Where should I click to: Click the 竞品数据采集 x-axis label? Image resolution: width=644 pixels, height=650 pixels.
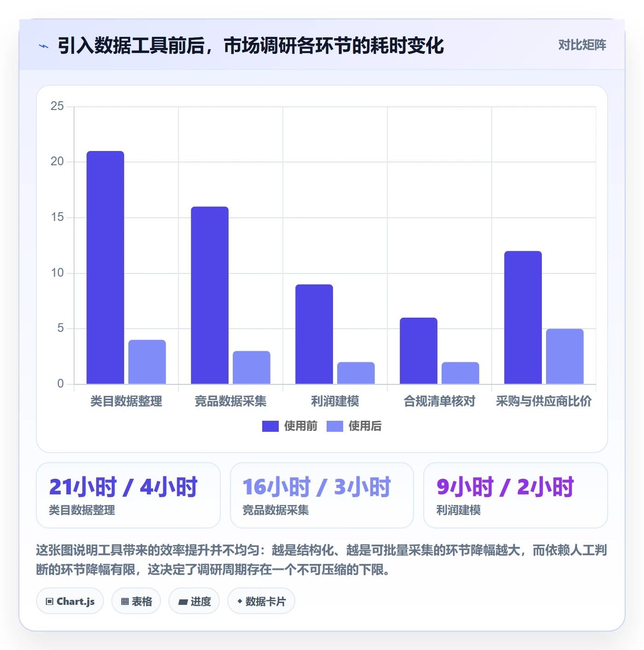(x=230, y=401)
